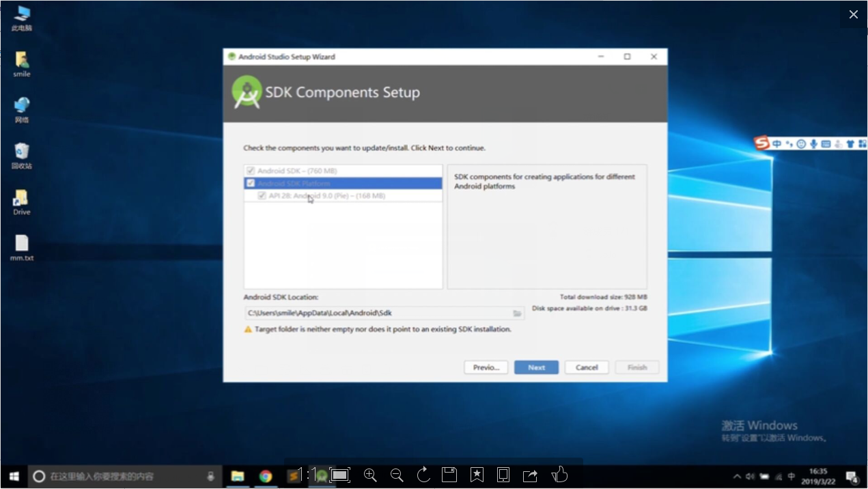Click the bookmark star icon in viewer toolbar
The width and height of the screenshot is (868, 489).
coord(477,475)
